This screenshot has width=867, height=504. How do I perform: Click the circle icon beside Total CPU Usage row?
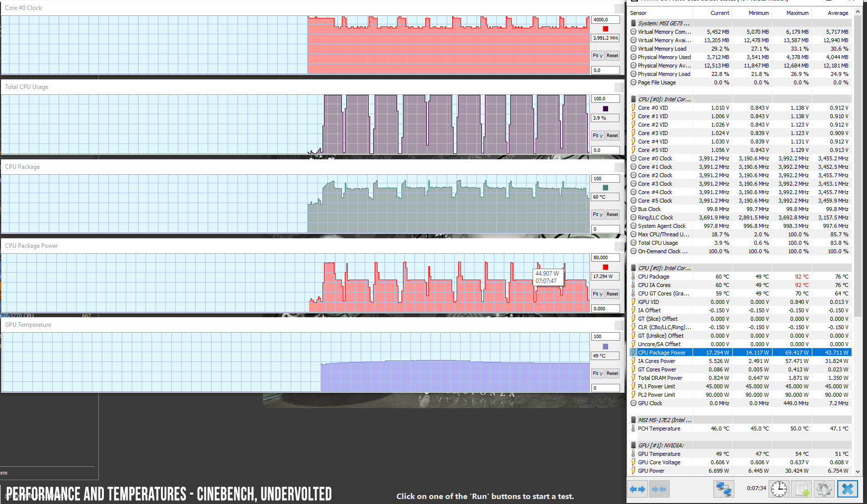pyautogui.click(x=633, y=243)
